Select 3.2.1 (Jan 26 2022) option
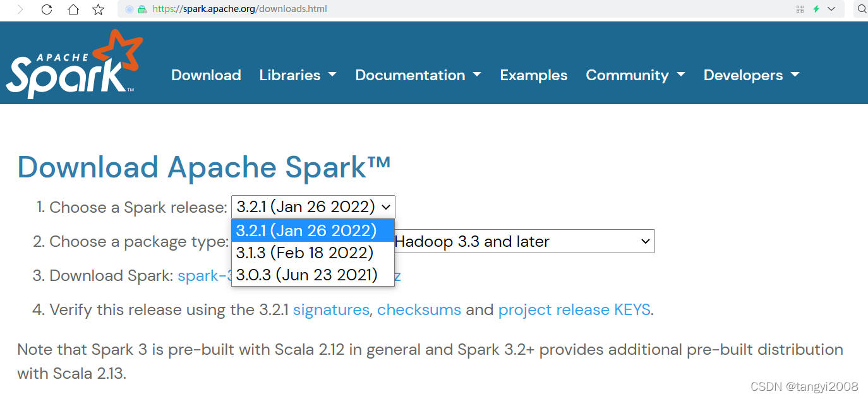 pyautogui.click(x=313, y=230)
